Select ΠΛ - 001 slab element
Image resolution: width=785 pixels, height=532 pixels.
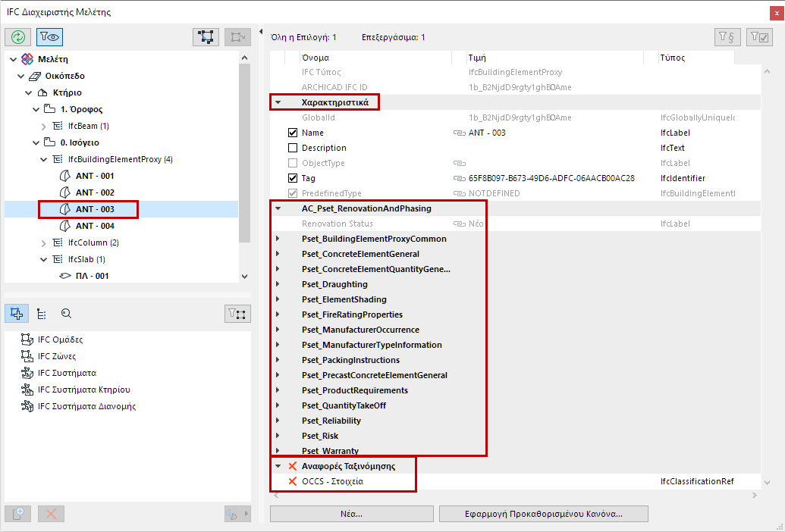pyautogui.click(x=92, y=276)
